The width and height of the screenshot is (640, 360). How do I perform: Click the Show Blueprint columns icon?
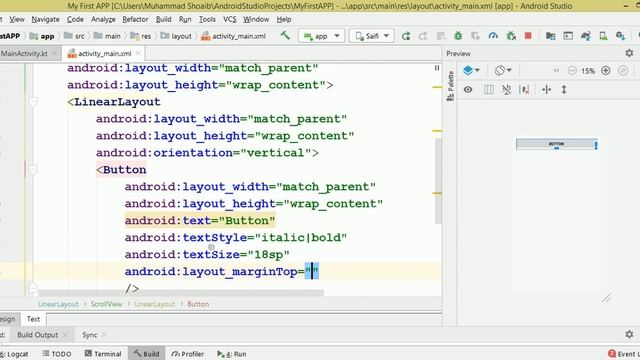[x=489, y=89]
